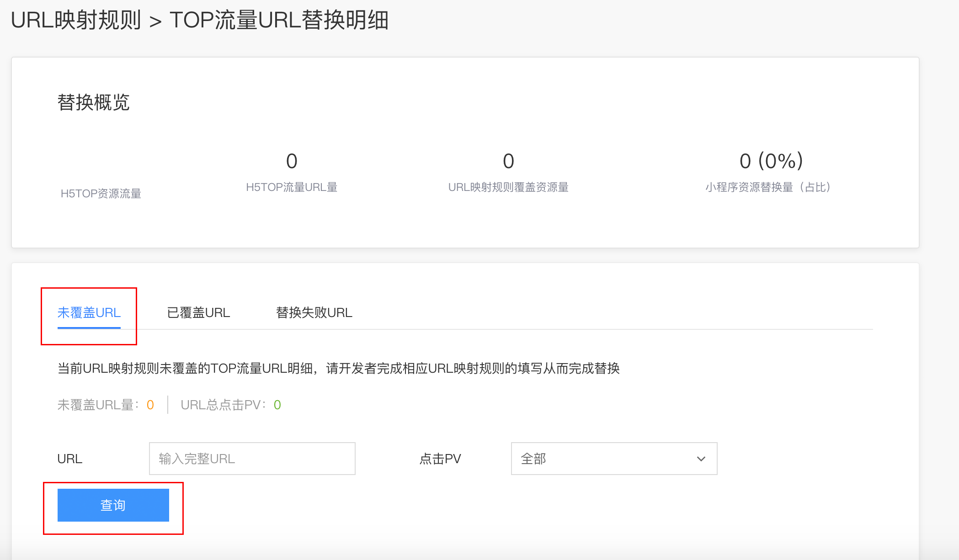Click the URL field label
The image size is (959, 560).
pyautogui.click(x=69, y=459)
